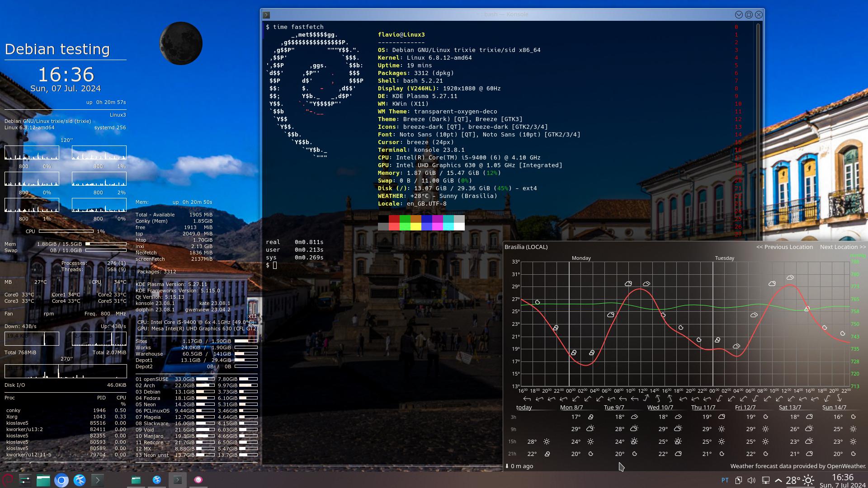Switch to the running blue bird browser task
868x488 pixels.
[157, 480]
